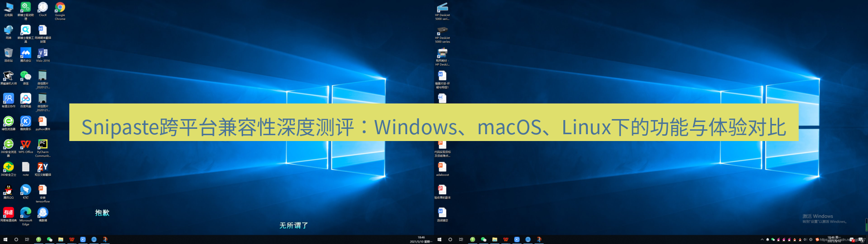
Task: Open the 酷狗音乐 music player shortcut
Action: (25, 123)
